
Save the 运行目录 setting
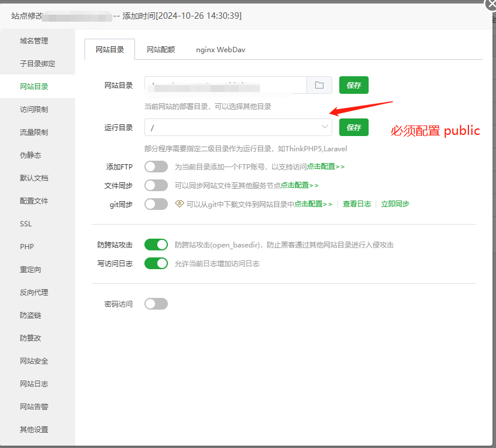[x=353, y=127]
